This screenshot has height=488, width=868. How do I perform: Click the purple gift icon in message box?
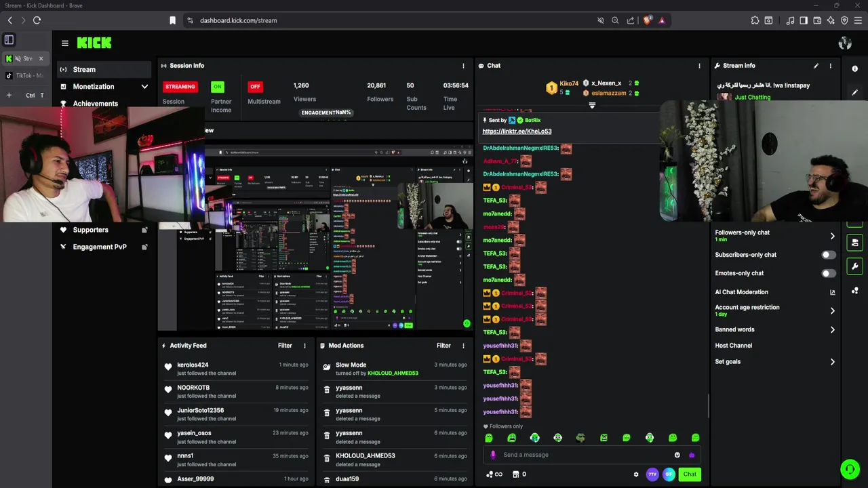(x=692, y=455)
